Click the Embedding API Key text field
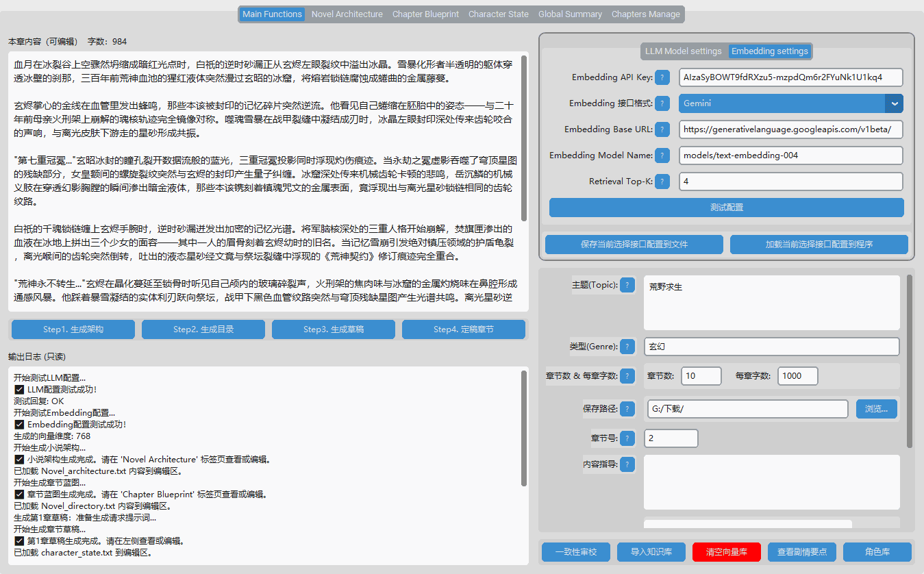This screenshot has height=574, width=924. pos(790,77)
